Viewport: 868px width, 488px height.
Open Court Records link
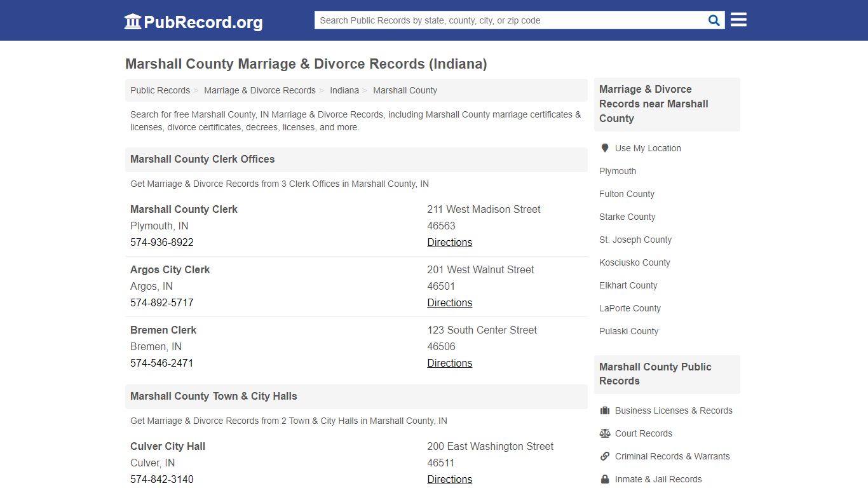pos(644,433)
